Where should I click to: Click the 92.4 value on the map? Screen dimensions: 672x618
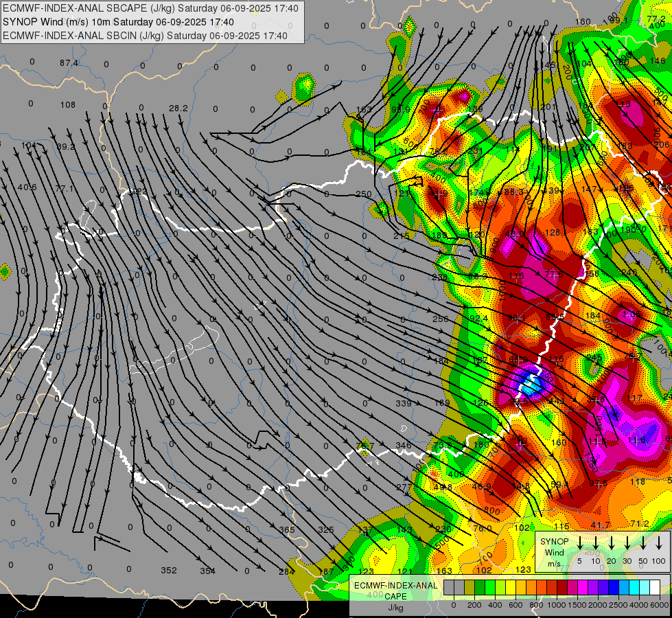478,318
